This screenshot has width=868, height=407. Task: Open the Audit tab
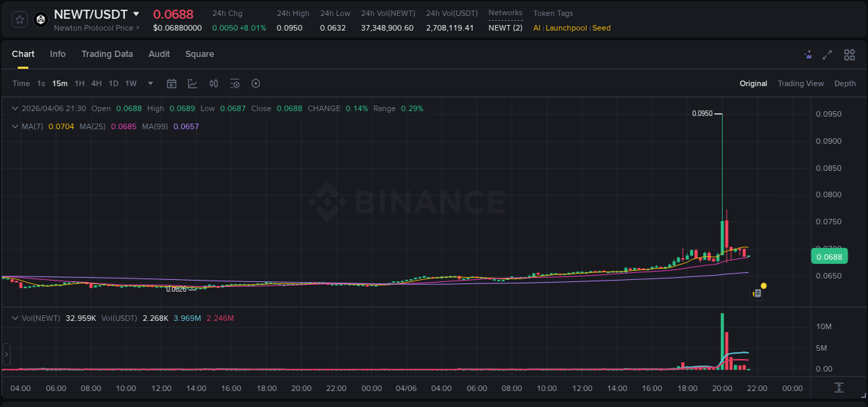point(159,54)
